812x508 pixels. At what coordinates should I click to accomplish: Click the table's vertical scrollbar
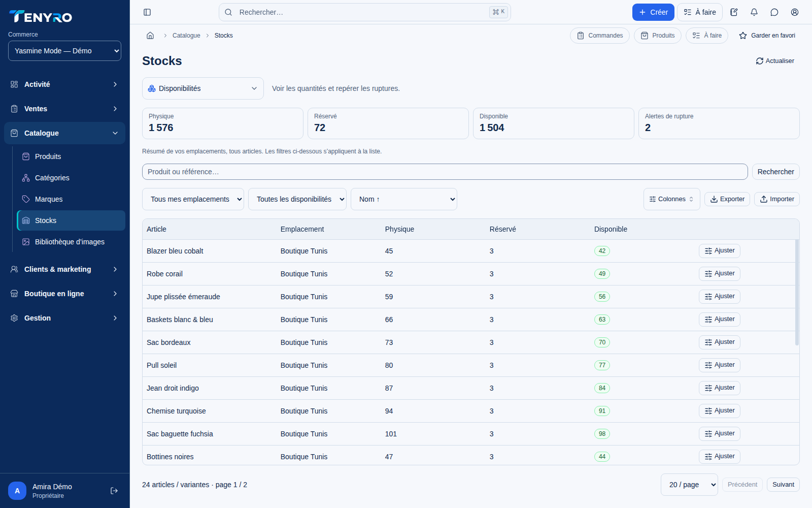click(x=797, y=292)
